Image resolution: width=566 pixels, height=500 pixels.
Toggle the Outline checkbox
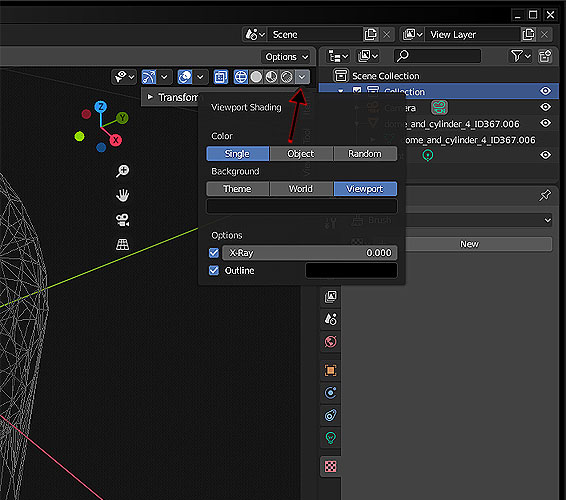coord(214,270)
